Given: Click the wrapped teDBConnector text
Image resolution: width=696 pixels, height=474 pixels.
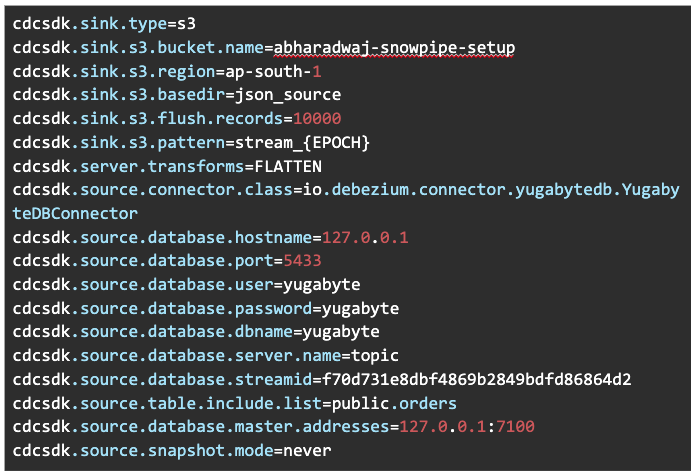Looking at the screenshot, I should tap(75, 214).
